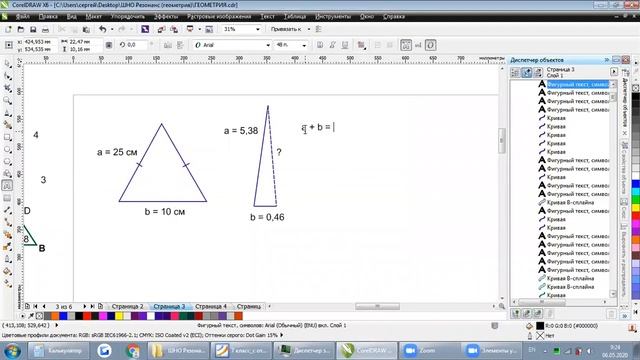Click the Open file folder icon
The height and width of the screenshot is (360, 640).
(x=20, y=29)
